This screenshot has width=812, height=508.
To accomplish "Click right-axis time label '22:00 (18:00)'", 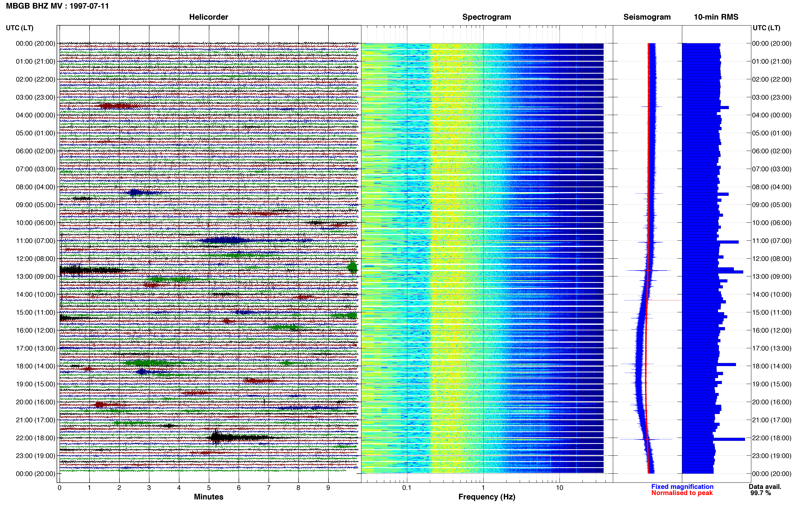I will point(772,438).
